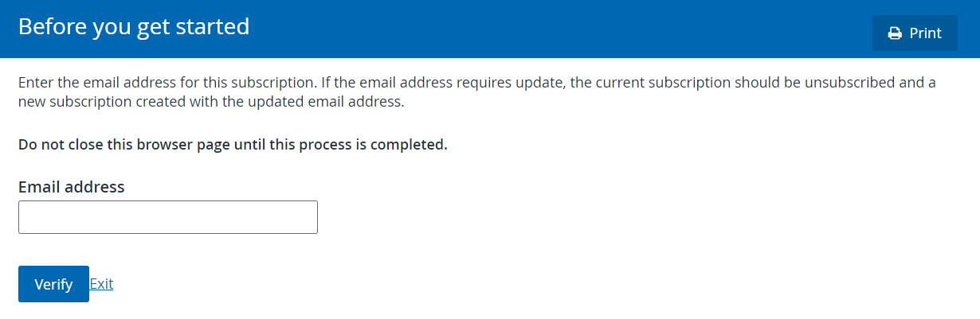
Task: Click the instruction paragraph about updating email
Action: 476,92
